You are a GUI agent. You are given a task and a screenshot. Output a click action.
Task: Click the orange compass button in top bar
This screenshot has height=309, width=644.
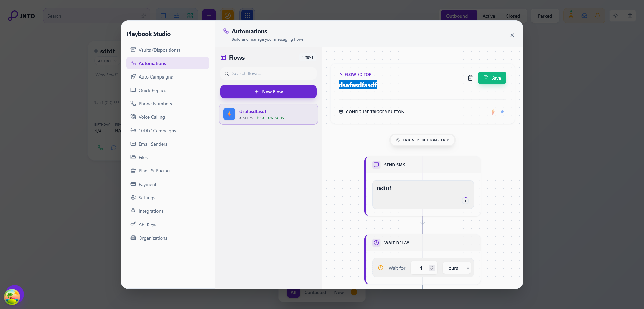click(x=227, y=16)
